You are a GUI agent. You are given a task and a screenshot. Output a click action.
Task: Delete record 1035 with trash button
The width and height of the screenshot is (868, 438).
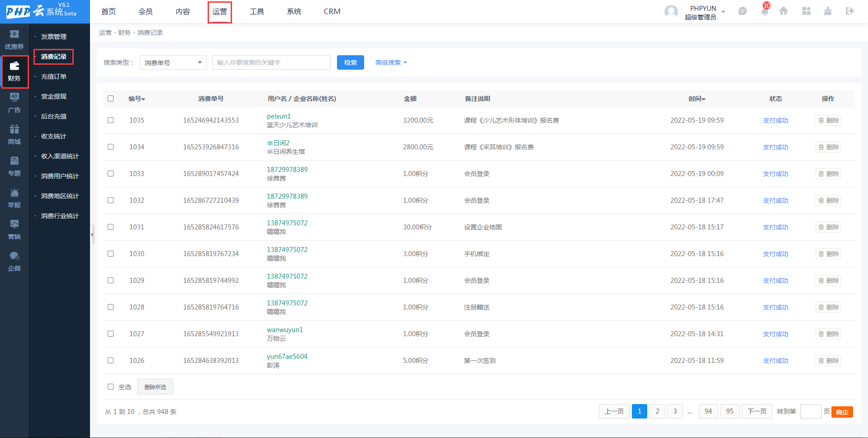(828, 120)
